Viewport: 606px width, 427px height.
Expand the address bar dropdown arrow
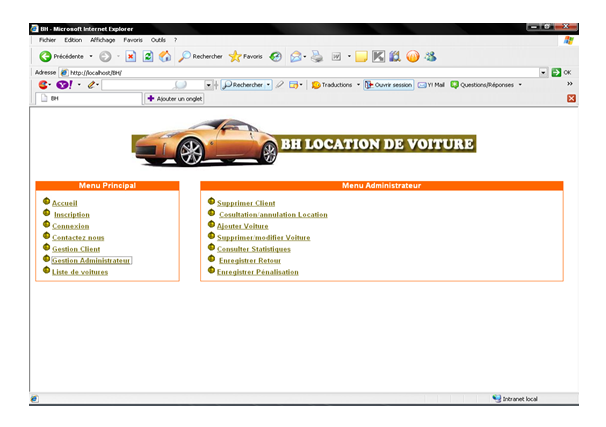(543, 72)
